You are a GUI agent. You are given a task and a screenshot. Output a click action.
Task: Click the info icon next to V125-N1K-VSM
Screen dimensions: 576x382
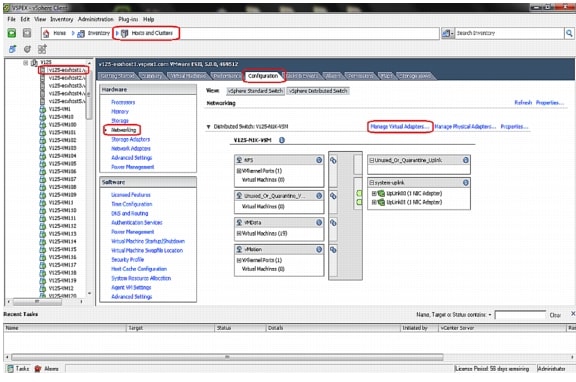pyautogui.click(x=282, y=140)
